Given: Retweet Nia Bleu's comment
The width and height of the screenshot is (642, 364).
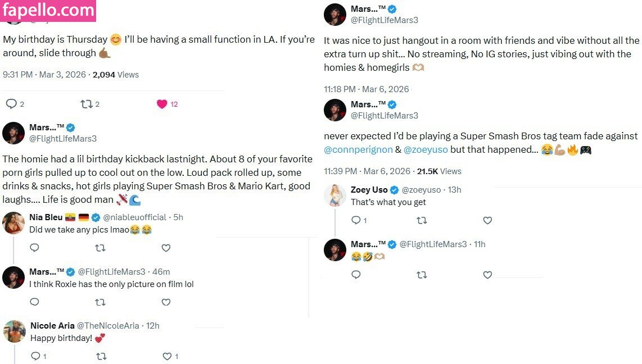Looking at the screenshot, I should coord(100,248).
